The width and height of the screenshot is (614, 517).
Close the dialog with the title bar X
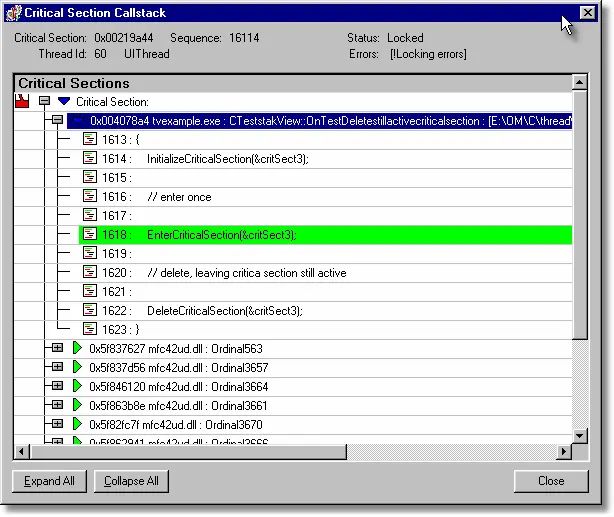tap(587, 13)
